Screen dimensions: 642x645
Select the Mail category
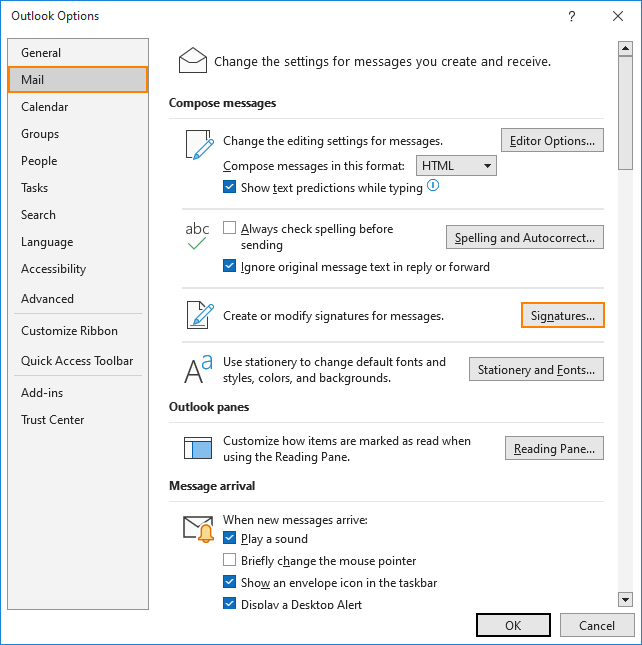click(x=78, y=79)
